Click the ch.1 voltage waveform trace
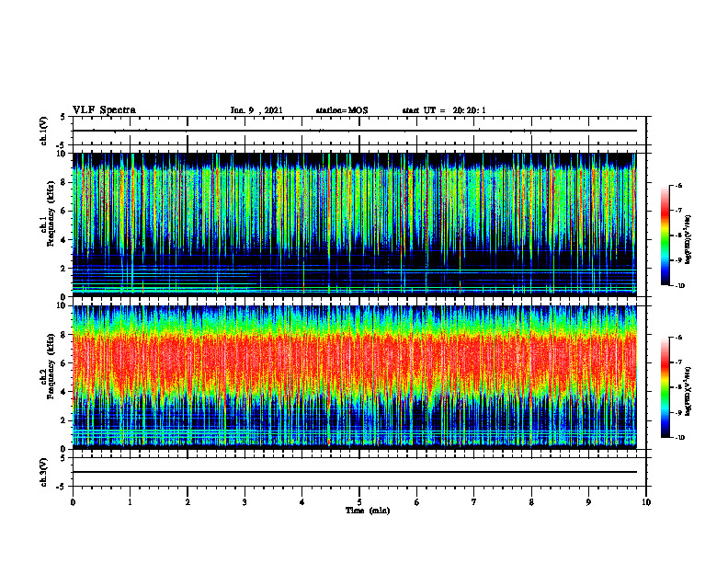This screenshot has height=563, width=728. click(355, 131)
